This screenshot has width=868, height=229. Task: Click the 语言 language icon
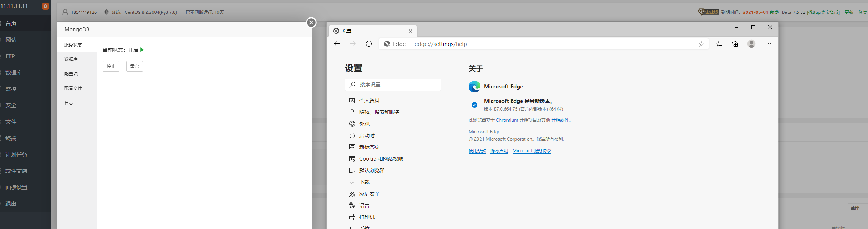click(352, 205)
